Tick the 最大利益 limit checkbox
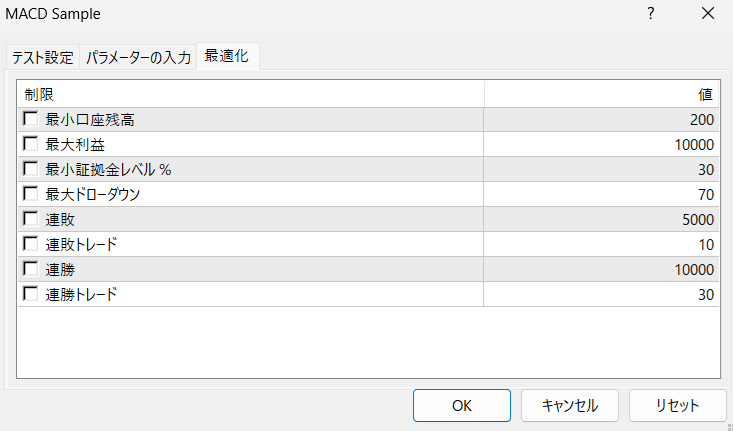The image size is (733, 431). (30, 145)
